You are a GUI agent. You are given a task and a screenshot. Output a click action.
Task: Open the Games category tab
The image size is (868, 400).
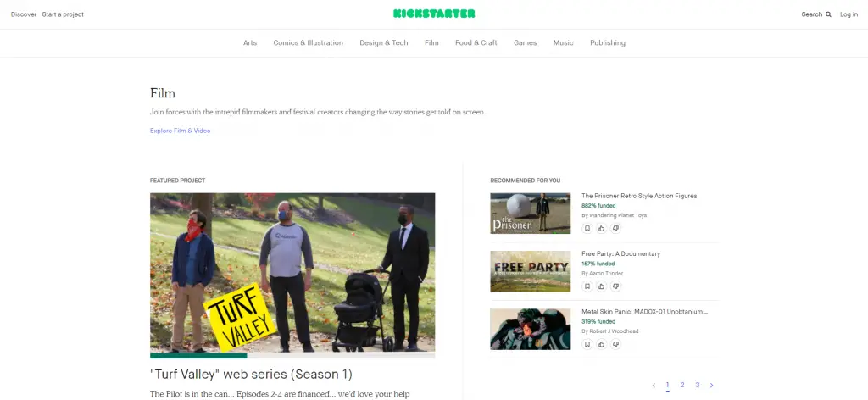point(525,42)
